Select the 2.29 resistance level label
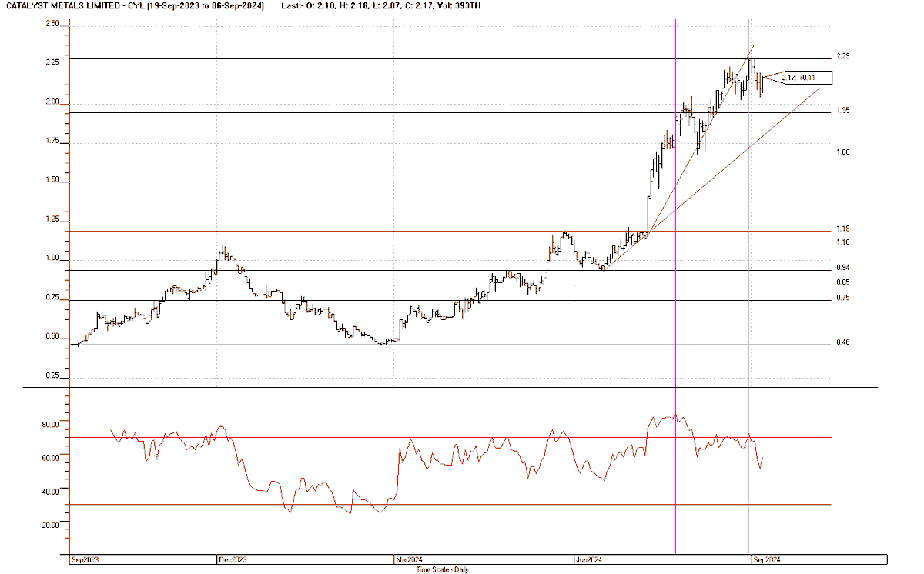Image resolution: width=924 pixels, height=574 pixels. click(x=843, y=57)
